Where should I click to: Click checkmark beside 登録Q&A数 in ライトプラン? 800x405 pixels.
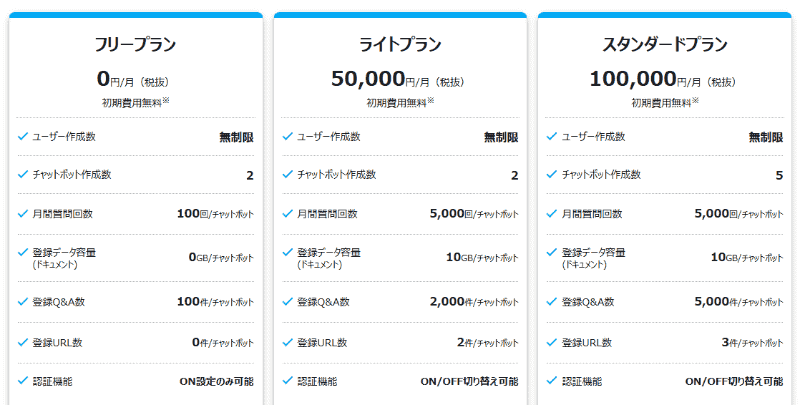288,301
